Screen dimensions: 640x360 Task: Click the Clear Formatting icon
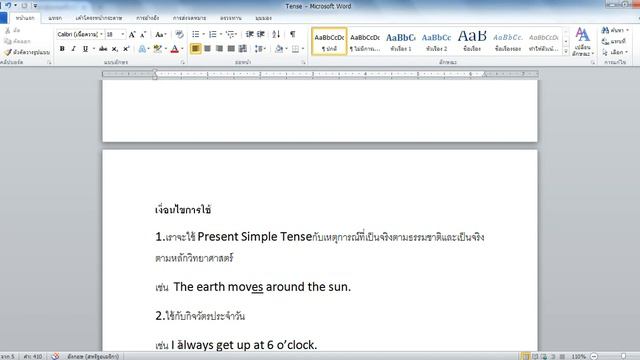pos(179,35)
